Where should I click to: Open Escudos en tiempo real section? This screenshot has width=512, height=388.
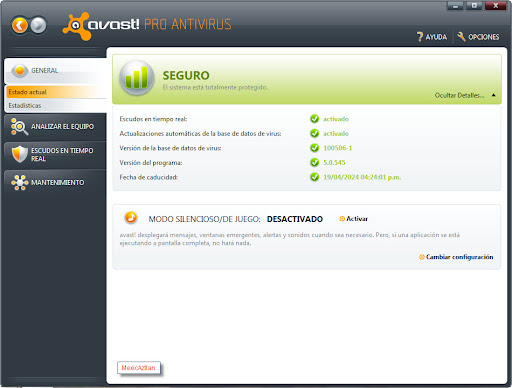(x=55, y=155)
